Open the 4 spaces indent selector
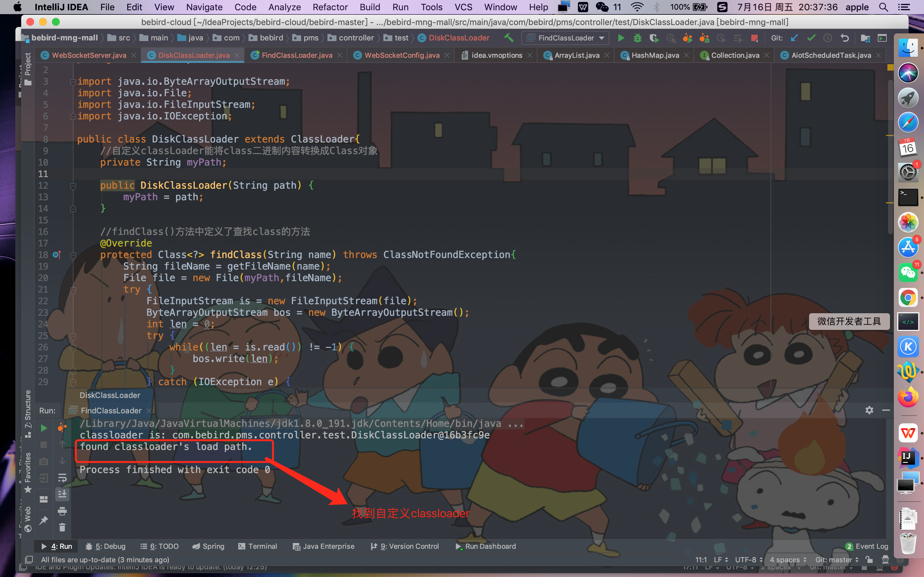The height and width of the screenshot is (577, 924). click(x=788, y=559)
